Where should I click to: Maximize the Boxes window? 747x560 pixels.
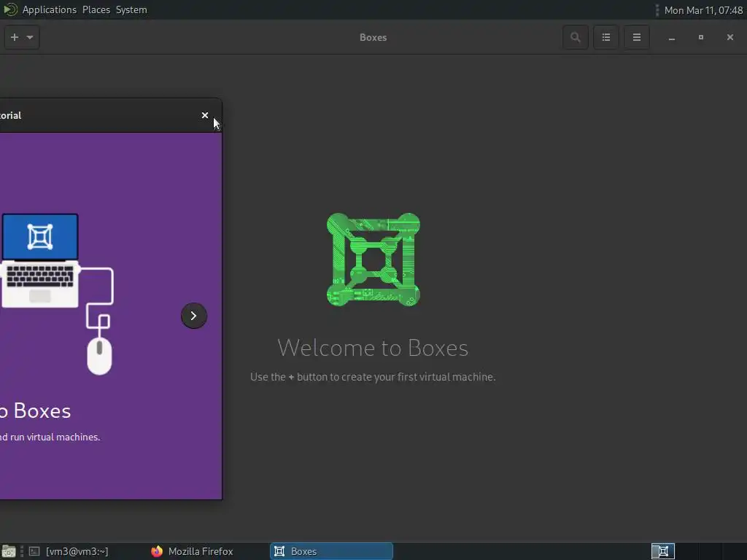coord(701,37)
